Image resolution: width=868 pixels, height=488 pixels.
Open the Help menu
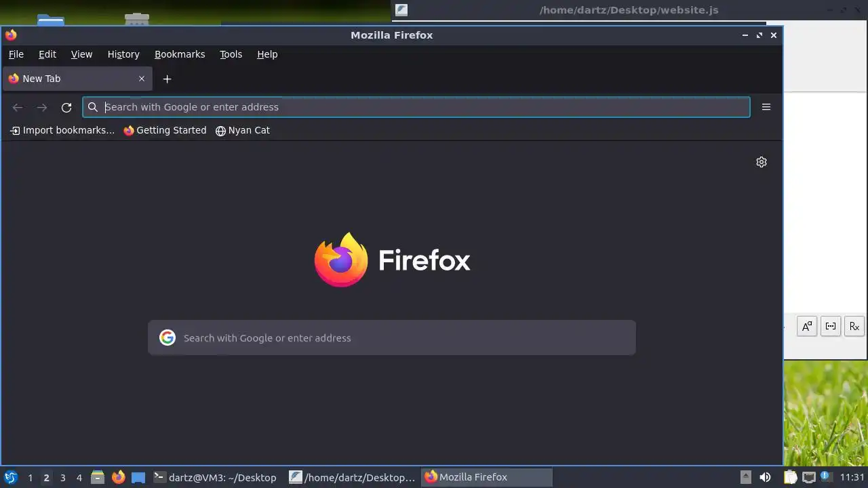pos(267,54)
